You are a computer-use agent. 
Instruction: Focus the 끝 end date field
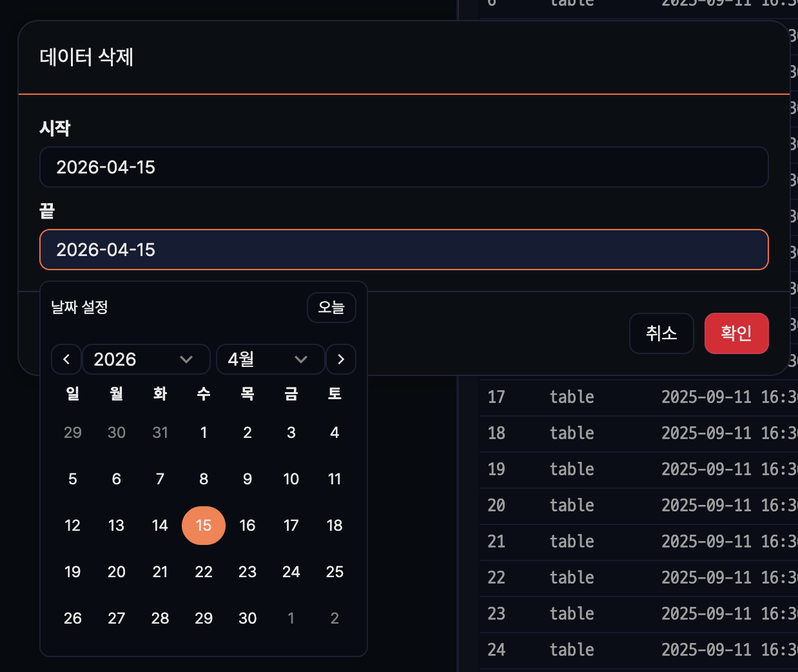404,250
